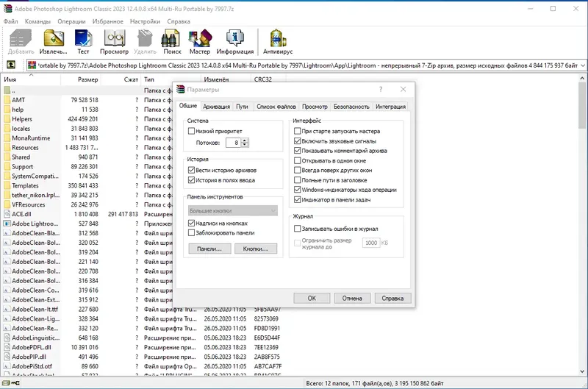Decrease Потоков thread count spinner down
The width and height of the screenshot is (588, 389).
245,145
